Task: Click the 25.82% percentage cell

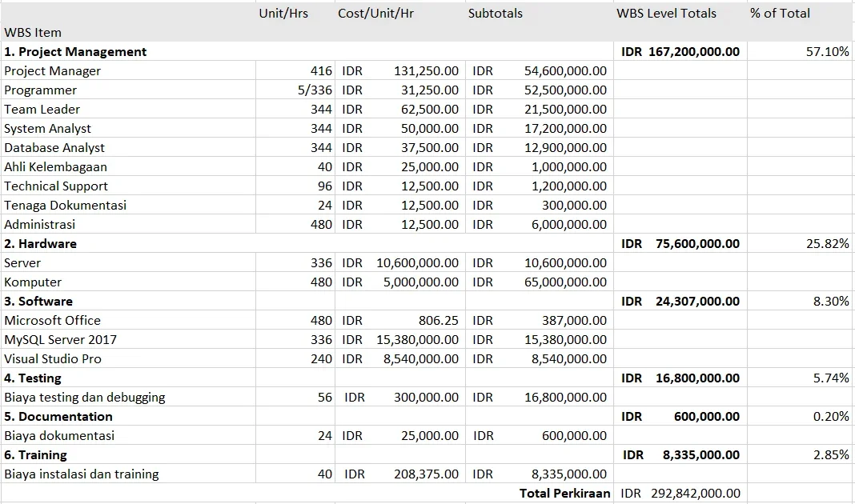Action: (x=827, y=243)
